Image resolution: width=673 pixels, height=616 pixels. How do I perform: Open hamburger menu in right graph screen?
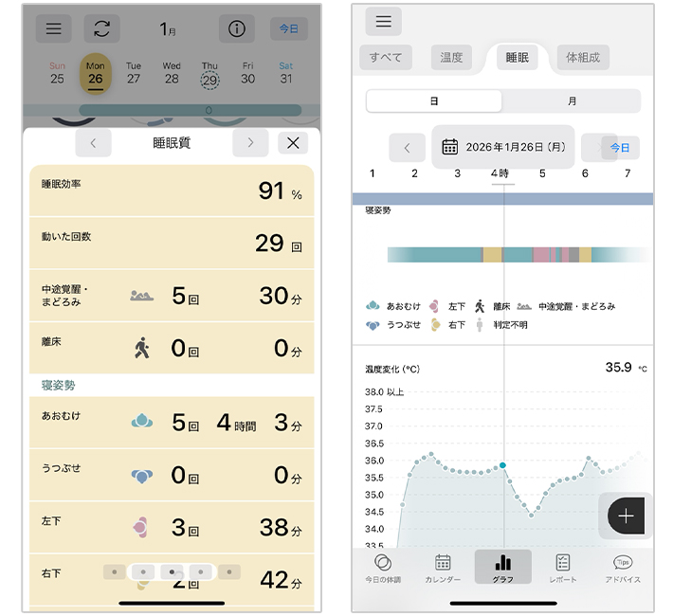click(x=384, y=21)
